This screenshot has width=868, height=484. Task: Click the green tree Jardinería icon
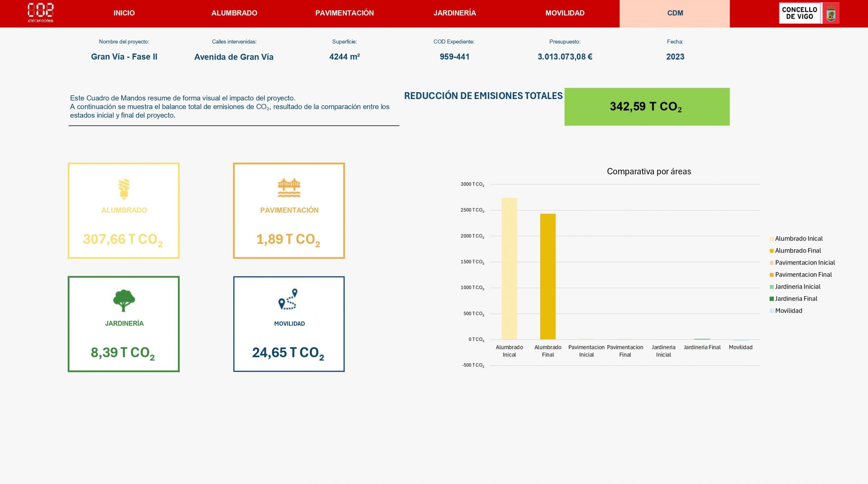124,300
